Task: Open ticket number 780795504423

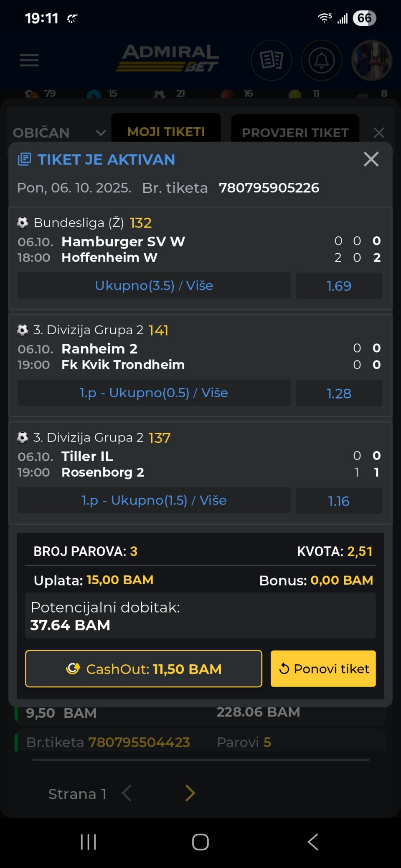Action: pyautogui.click(x=139, y=742)
